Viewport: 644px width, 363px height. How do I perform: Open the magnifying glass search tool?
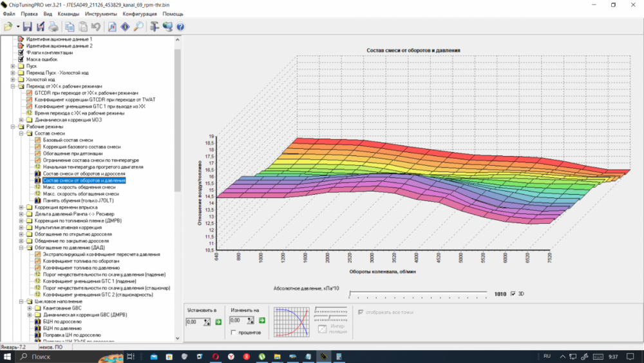click(138, 26)
